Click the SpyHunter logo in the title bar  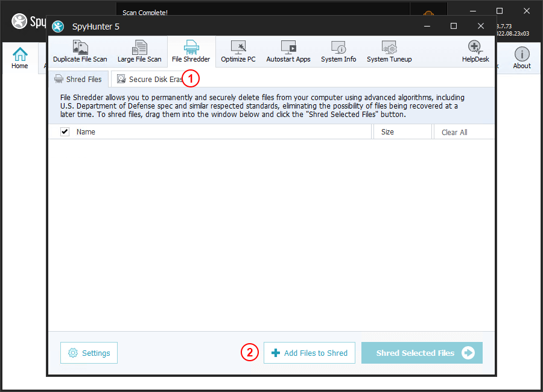[58, 27]
